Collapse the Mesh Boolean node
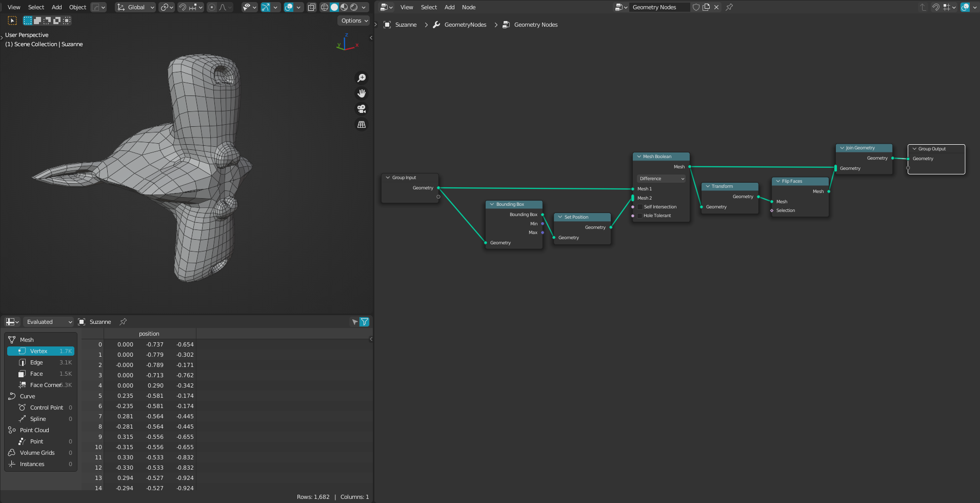The height and width of the screenshot is (503, 980). pos(639,157)
